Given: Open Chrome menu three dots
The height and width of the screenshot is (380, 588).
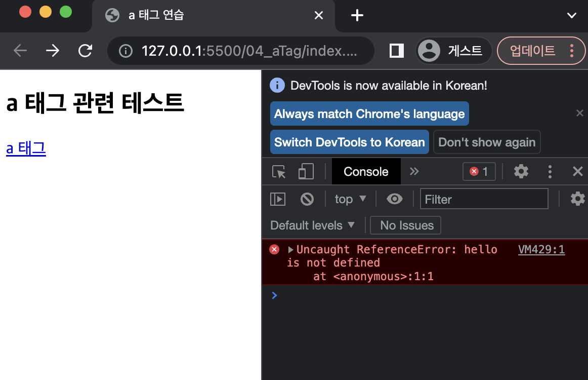Looking at the screenshot, I should tap(571, 51).
